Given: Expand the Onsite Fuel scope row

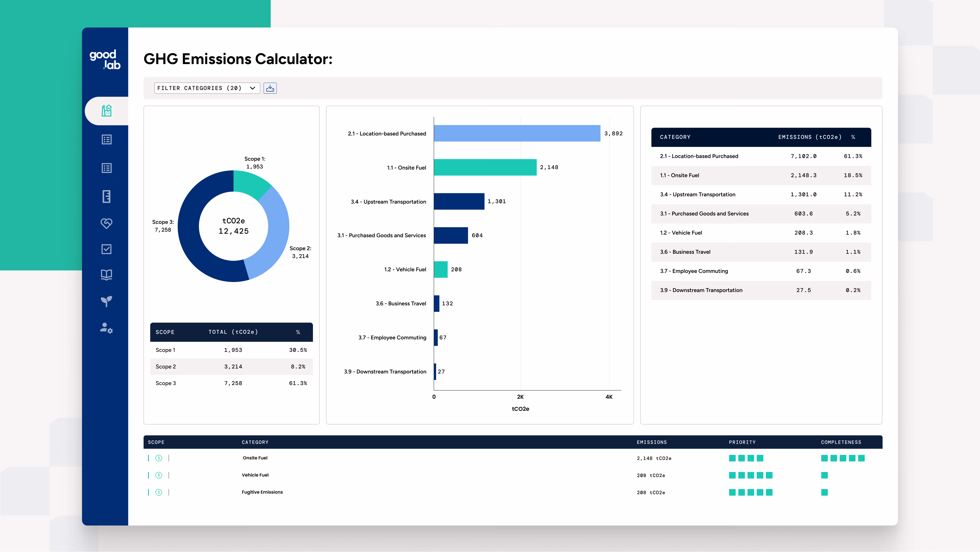Looking at the screenshot, I should [x=159, y=458].
